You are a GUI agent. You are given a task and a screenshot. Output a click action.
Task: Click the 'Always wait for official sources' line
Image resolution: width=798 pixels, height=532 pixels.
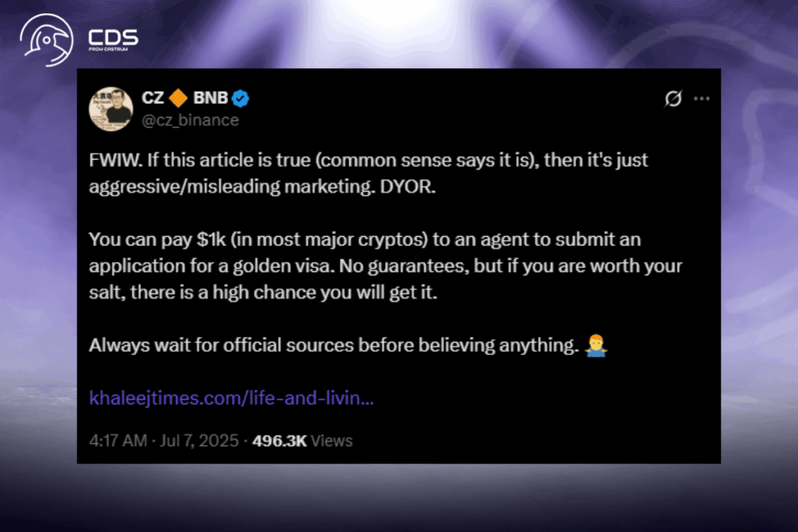pyautogui.click(x=331, y=345)
